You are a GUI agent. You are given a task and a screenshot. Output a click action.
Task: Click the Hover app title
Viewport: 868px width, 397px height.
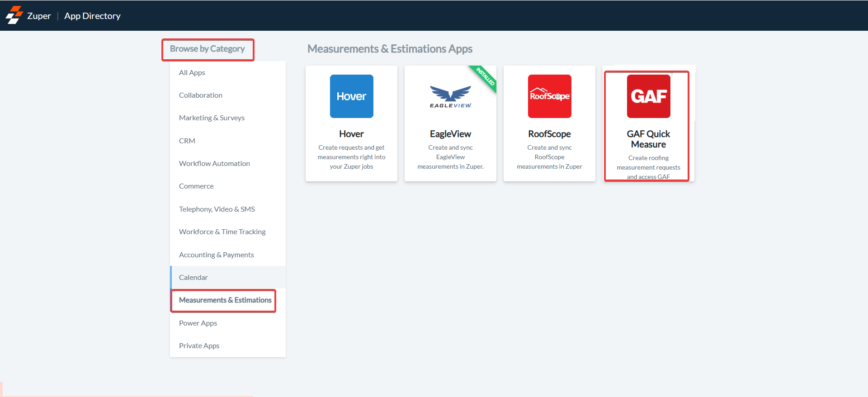[x=351, y=134]
